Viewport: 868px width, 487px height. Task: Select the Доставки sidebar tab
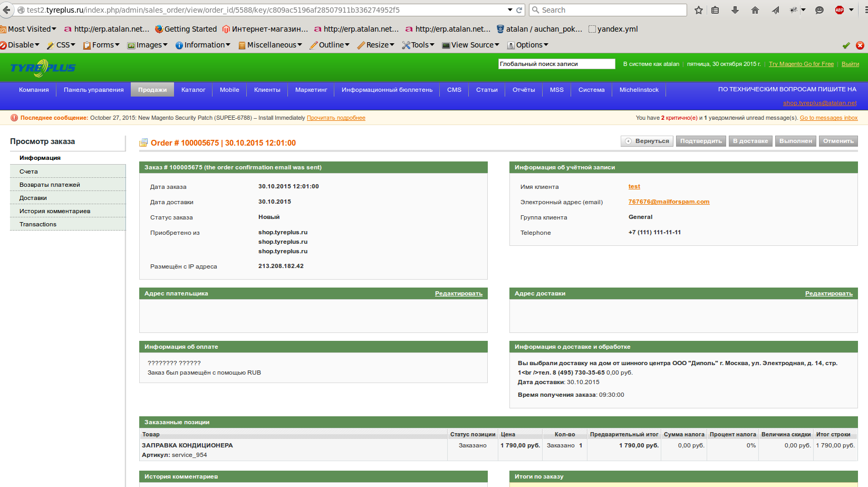pos(67,198)
